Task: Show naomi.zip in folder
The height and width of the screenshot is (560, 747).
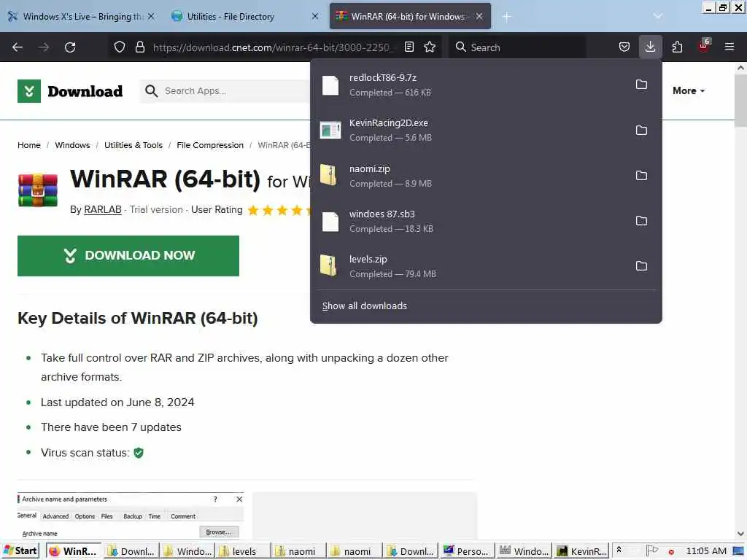Action: (x=642, y=176)
